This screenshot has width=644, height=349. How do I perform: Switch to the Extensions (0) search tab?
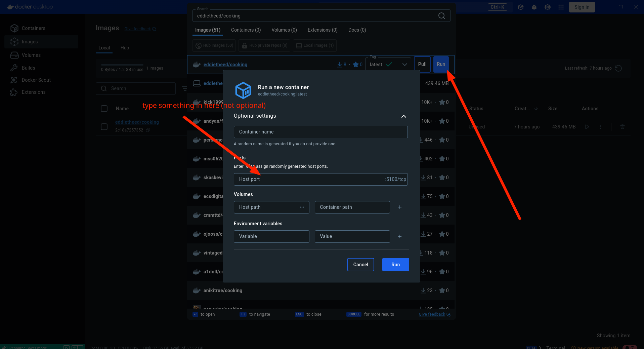[323, 30]
